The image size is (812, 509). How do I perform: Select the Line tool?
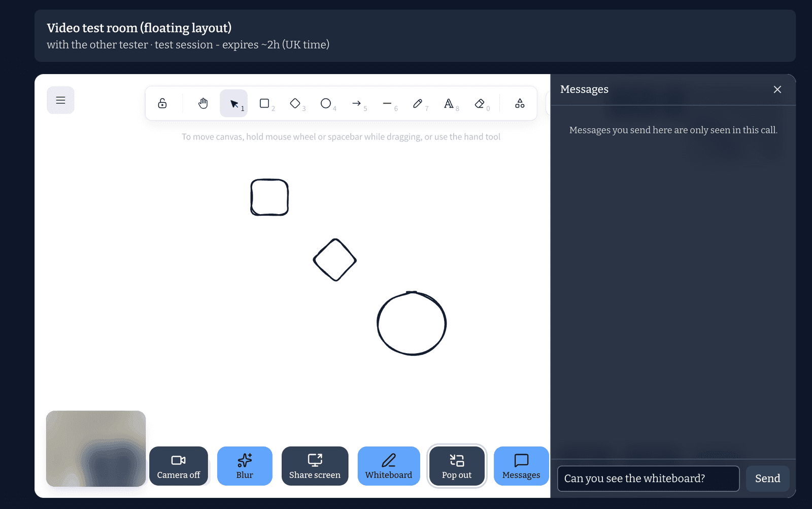pyautogui.click(x=387, y=104)
